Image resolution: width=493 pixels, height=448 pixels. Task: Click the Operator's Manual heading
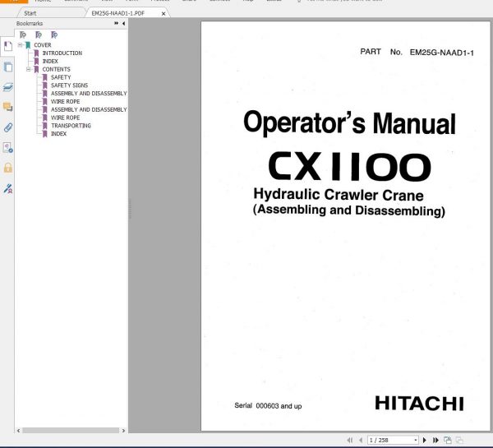[349, 123]
